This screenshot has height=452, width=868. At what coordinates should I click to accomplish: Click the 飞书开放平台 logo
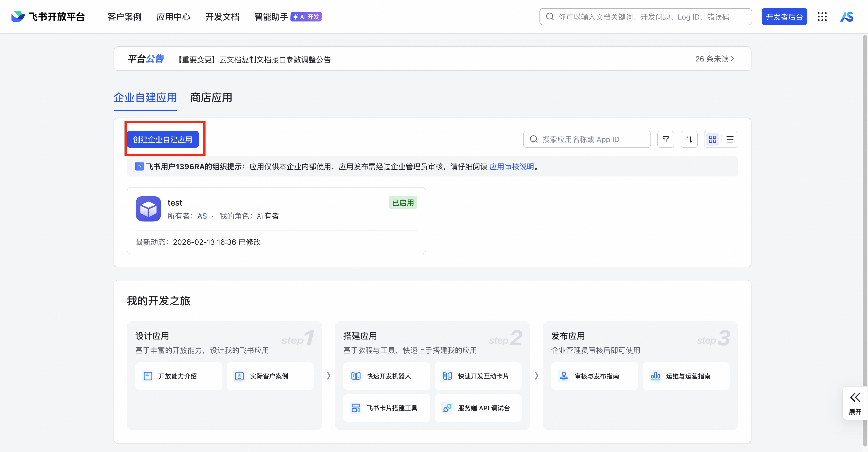click(47, 16)
